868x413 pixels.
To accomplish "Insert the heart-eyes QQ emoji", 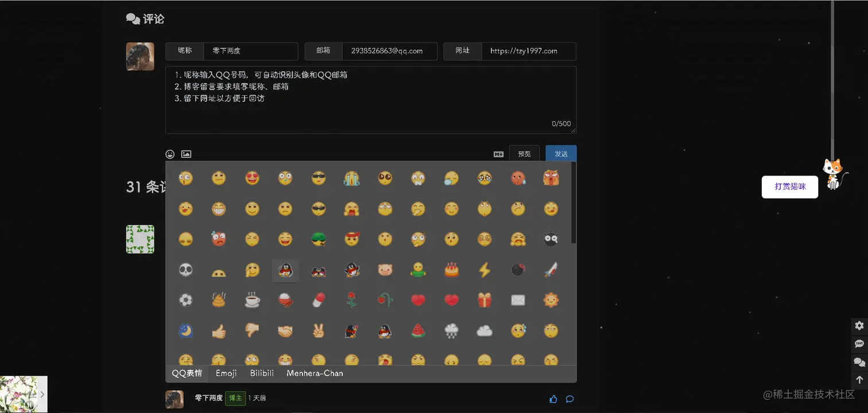I will click(252, 178).
